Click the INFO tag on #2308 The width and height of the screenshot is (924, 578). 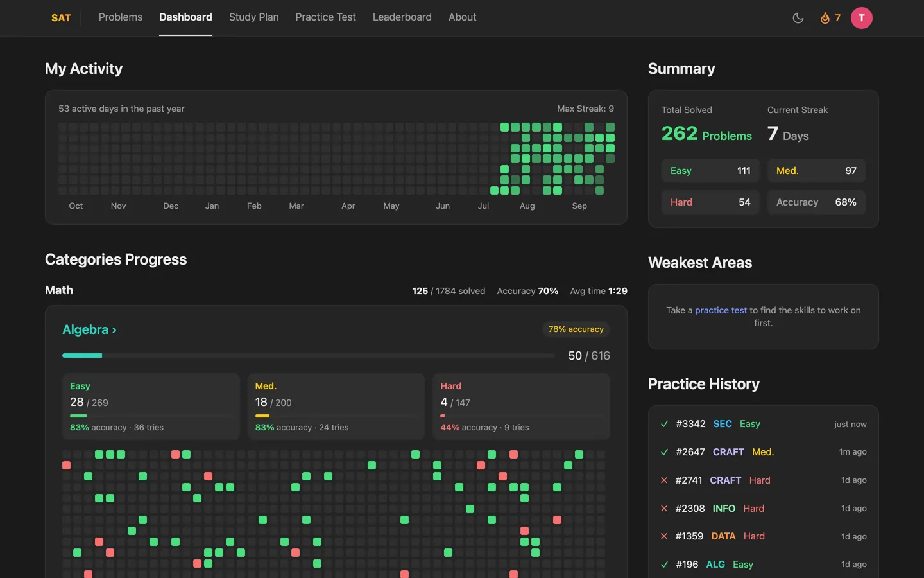(x=724, y=508)
